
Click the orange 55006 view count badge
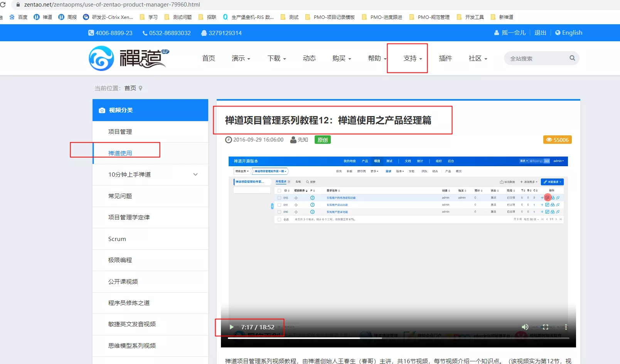pos(558,140)
